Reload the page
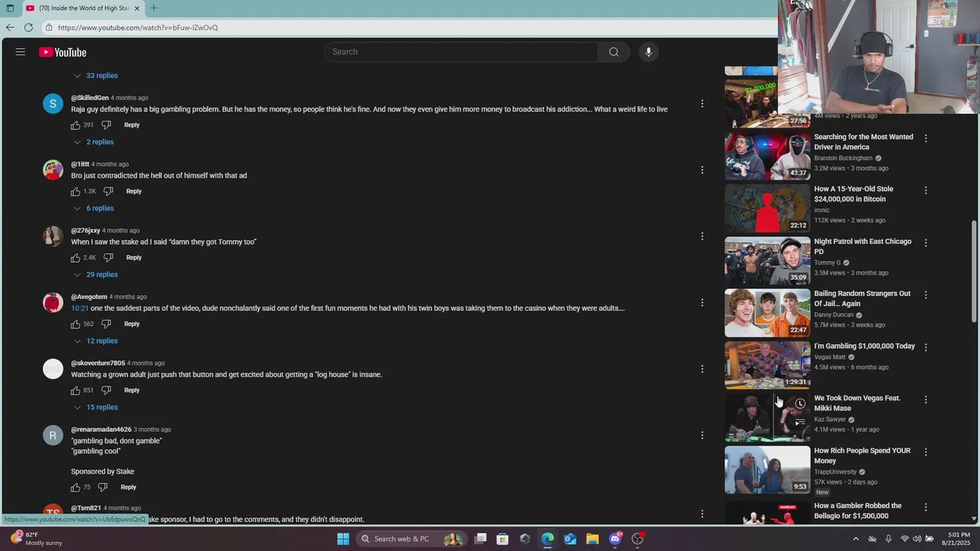980x551 pixels. click(x=28, y=28)
